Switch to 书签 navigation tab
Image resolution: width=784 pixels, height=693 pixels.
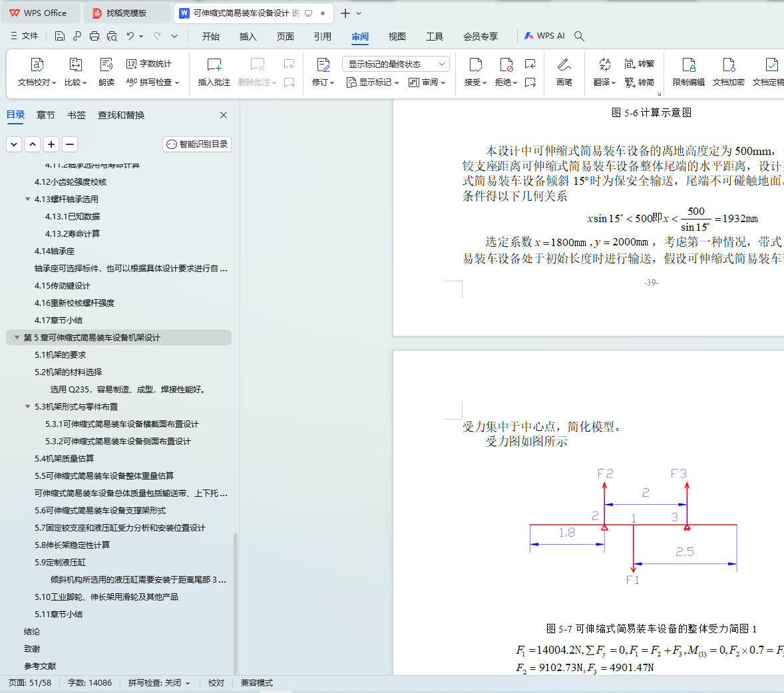click(77, 115)
